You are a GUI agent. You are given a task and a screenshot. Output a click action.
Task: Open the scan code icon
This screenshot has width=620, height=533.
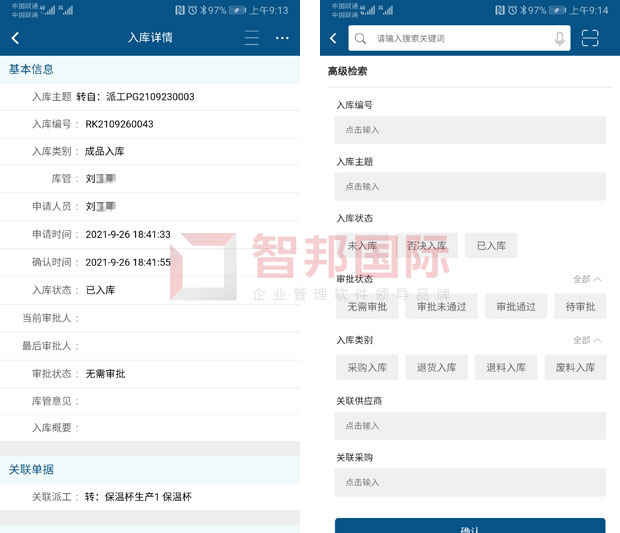[590, 38]
